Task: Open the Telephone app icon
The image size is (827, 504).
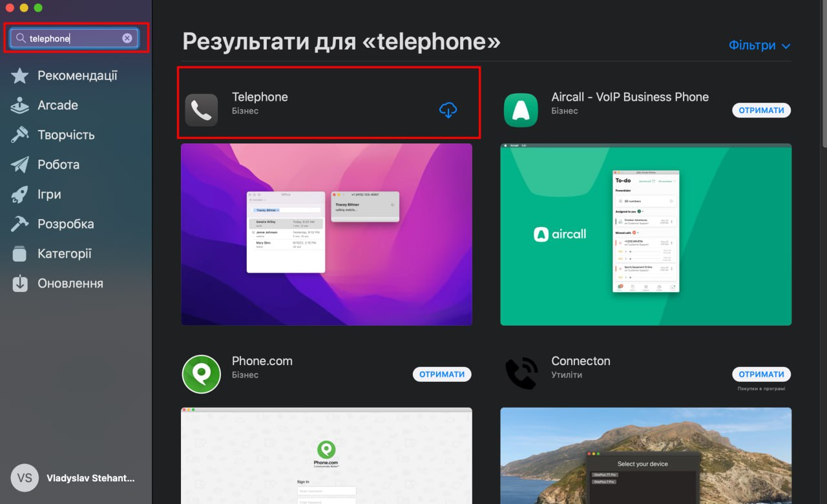Action: 202,110
